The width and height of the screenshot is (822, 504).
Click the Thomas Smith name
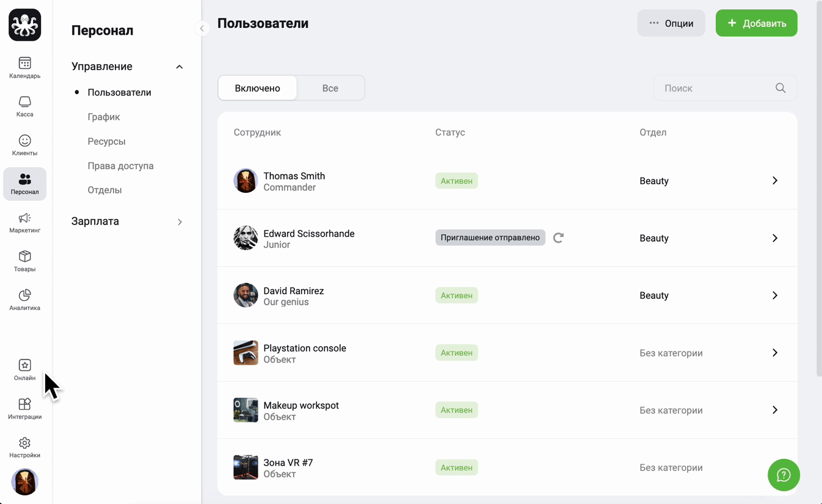coord(294,176)
